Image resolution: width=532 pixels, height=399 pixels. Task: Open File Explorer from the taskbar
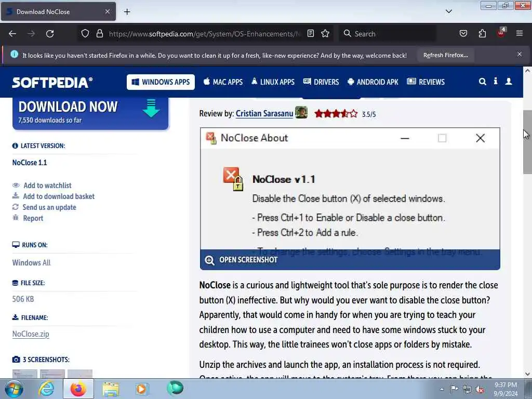(x=111, y=389)
